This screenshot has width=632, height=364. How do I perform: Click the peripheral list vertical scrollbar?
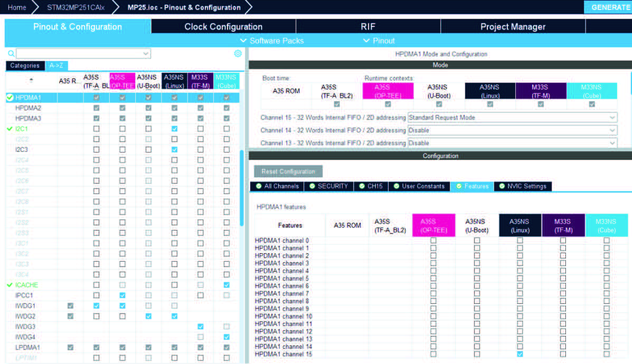242,188
